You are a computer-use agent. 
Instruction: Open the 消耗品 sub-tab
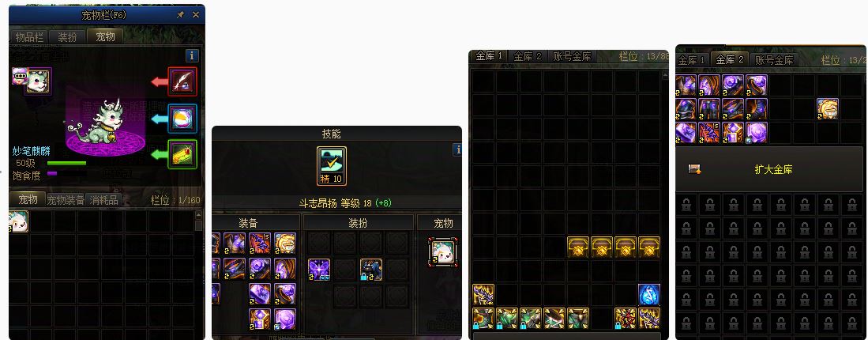pyautogui.click(x=103, y=200)
